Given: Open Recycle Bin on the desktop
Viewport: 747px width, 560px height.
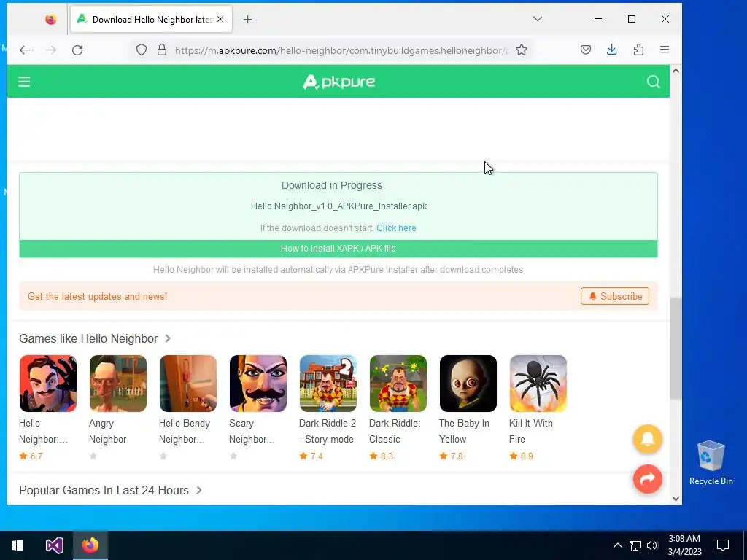Looking at the screenshot, I should click(x=711, y=463).
